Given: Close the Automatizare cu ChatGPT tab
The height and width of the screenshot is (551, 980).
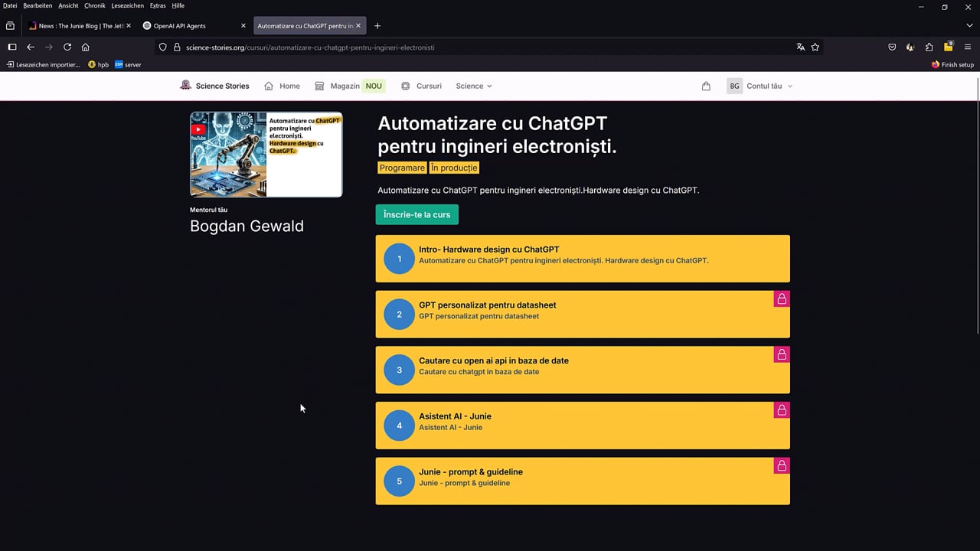Looking at the screenshot, I should tap(358, 25).
